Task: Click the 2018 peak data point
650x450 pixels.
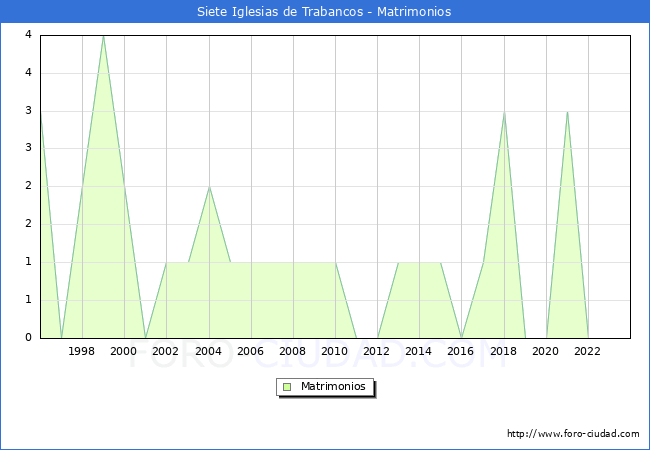Action: 504,112
